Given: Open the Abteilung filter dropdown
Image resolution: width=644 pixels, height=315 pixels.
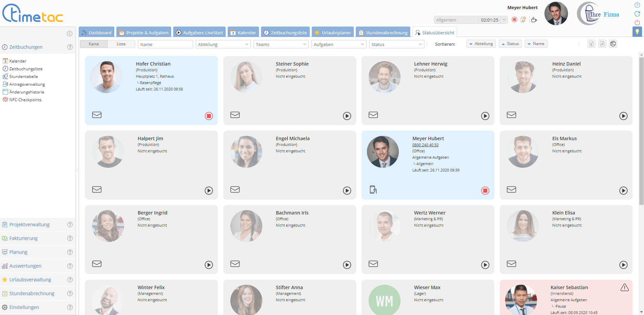Looking at the screenshot, I should (x=223, y=44).
